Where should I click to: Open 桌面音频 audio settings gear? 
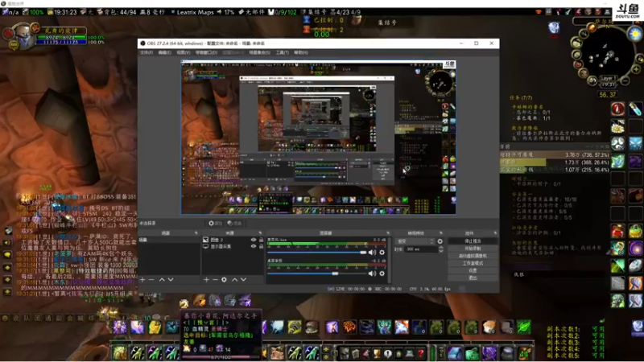(382, 274)
